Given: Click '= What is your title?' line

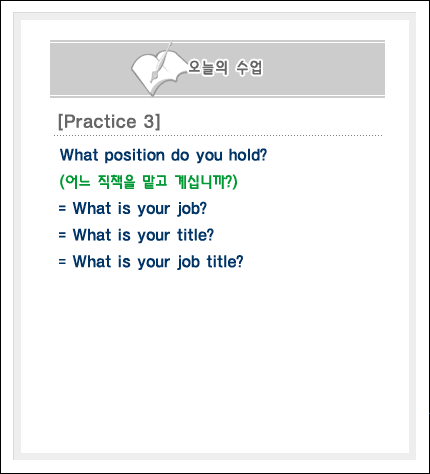Looking at the screenshot, I should (136, 235).
